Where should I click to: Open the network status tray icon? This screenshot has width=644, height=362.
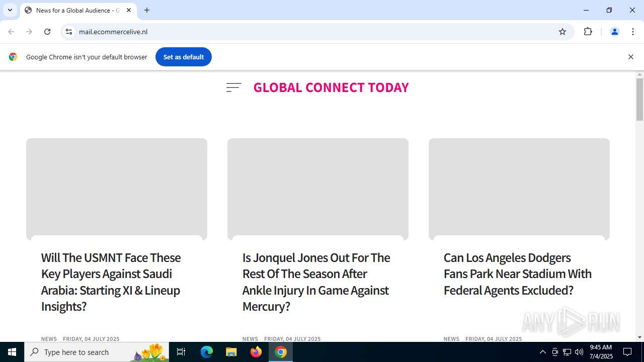point(567,352)
